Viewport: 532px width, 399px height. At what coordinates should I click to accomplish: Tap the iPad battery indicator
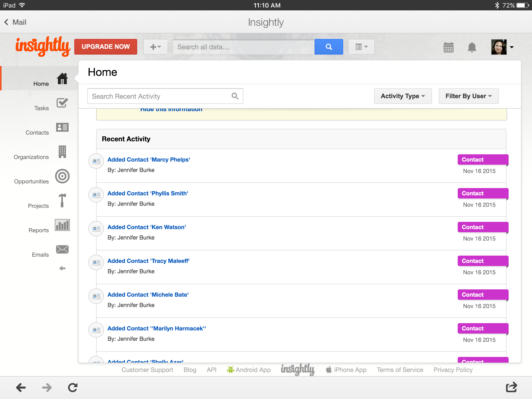point(523,5)
